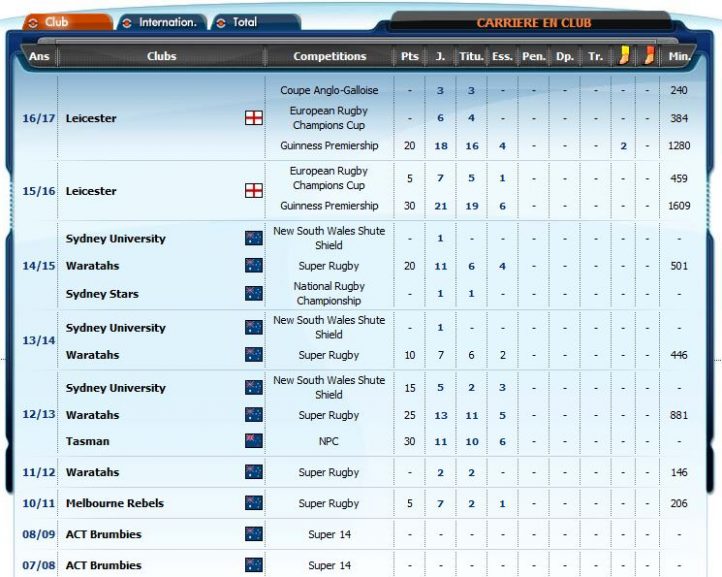This screenshot has width=722, height=577.
Task: Click the J. column header
Action: coord(440,56)
